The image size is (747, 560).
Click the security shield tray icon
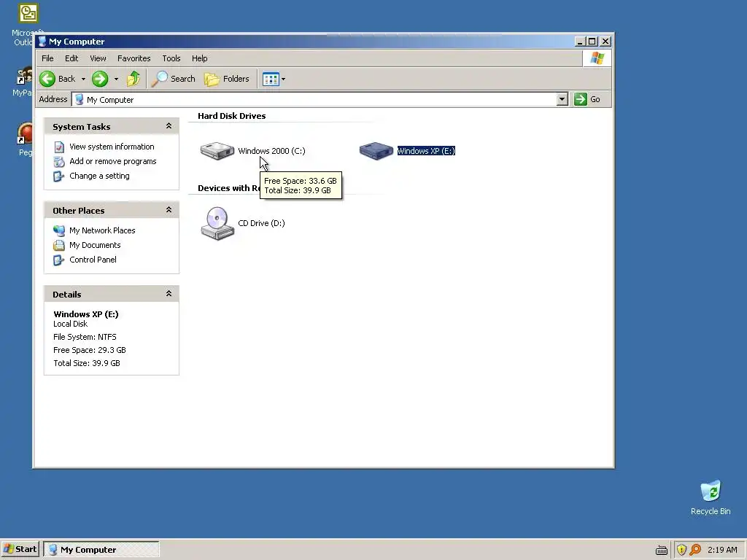(x=681, y=550)
